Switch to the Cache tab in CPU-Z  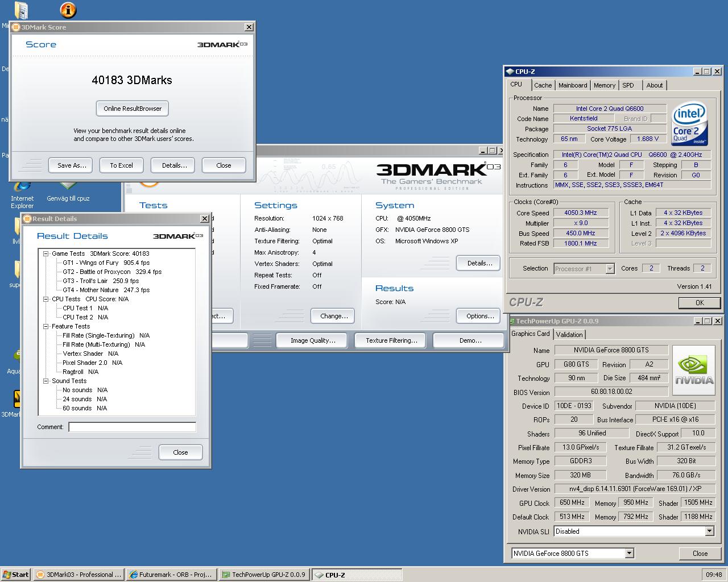tap(543, 85)
